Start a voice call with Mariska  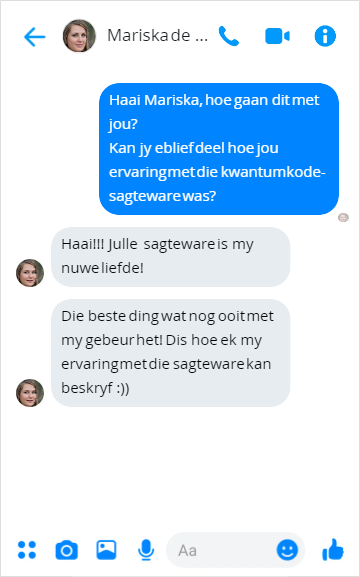click(x=229, y=36)
